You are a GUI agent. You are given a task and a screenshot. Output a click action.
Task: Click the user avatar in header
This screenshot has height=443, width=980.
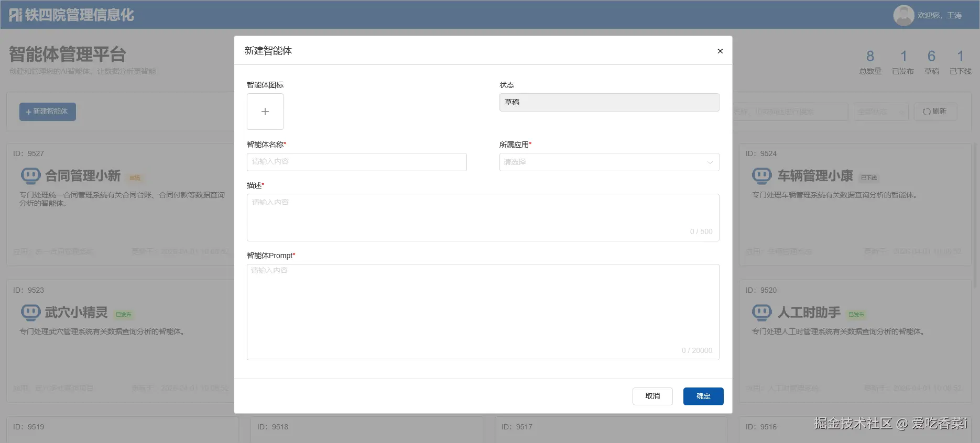(x=903, y=15)
